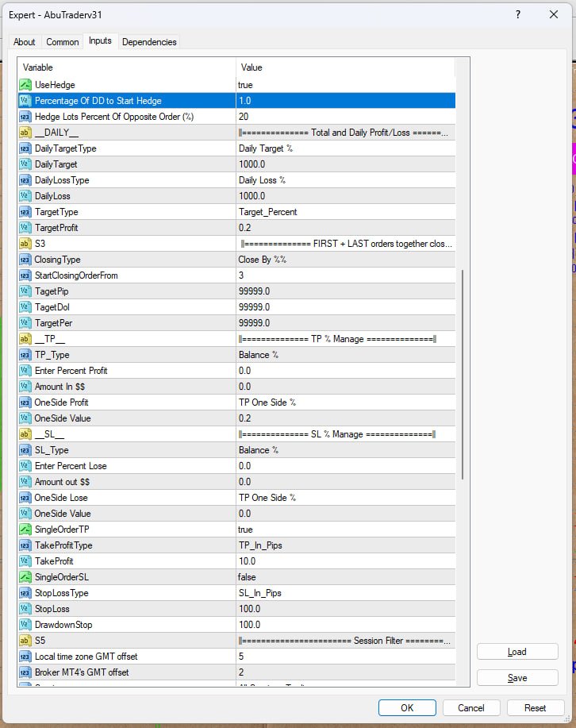Edit the StartClosingOrderFrom value 3

346,275
